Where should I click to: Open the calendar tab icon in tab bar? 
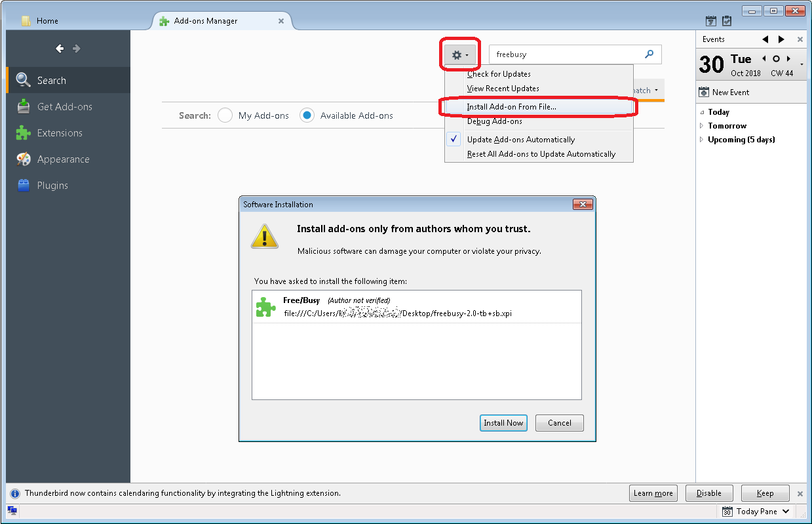(711, 21)
